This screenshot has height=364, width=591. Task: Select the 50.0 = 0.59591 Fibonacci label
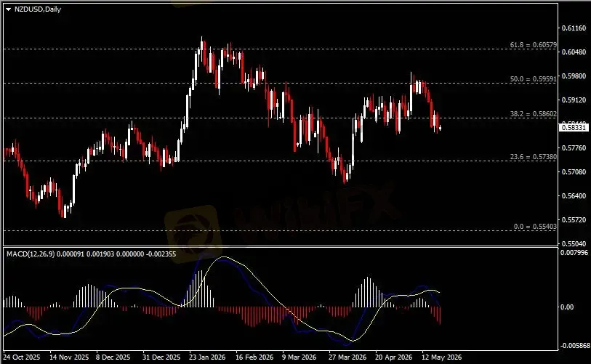point(533,79)
